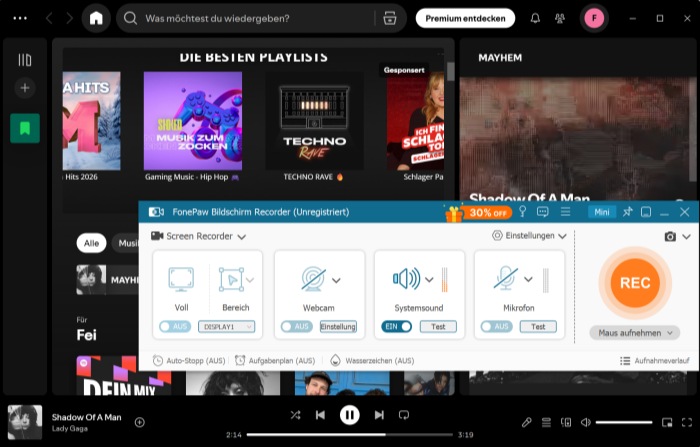Click Test under Mikrofon
The image size is (700, 447).
[x=538, y=326]
